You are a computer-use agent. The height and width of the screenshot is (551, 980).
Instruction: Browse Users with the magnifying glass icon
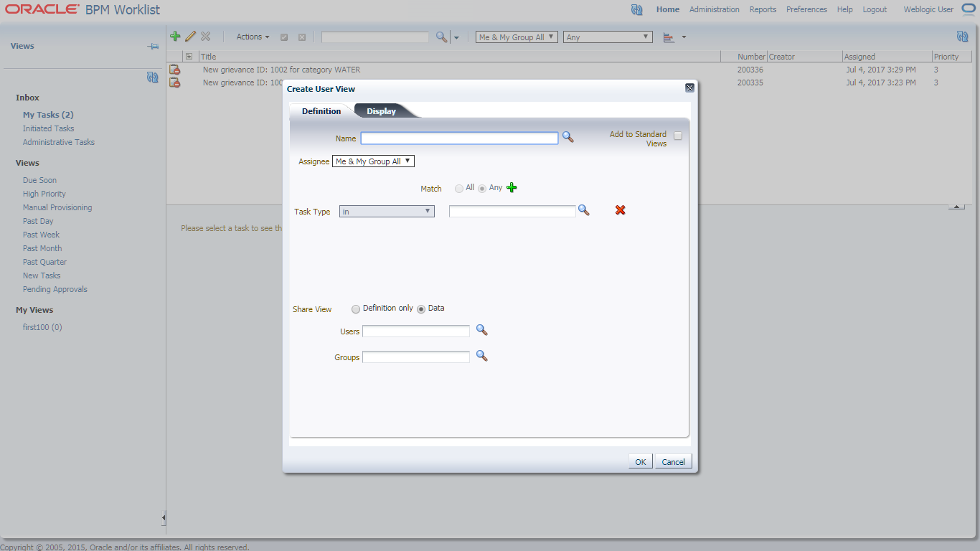481,330
